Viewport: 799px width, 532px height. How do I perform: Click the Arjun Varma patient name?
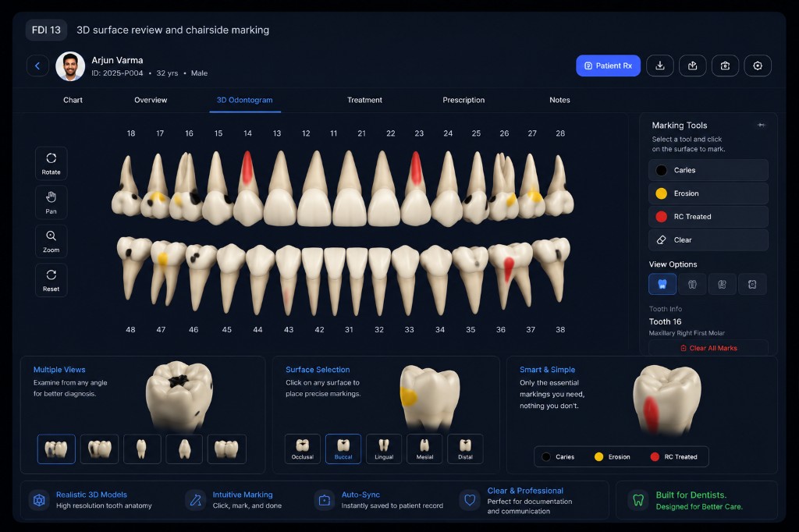[117, 60]
